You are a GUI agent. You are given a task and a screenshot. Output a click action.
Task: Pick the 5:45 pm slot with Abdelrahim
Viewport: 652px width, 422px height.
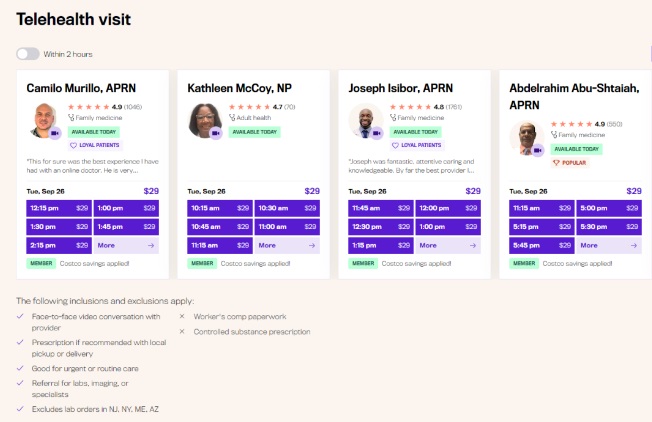click(543, 245)
